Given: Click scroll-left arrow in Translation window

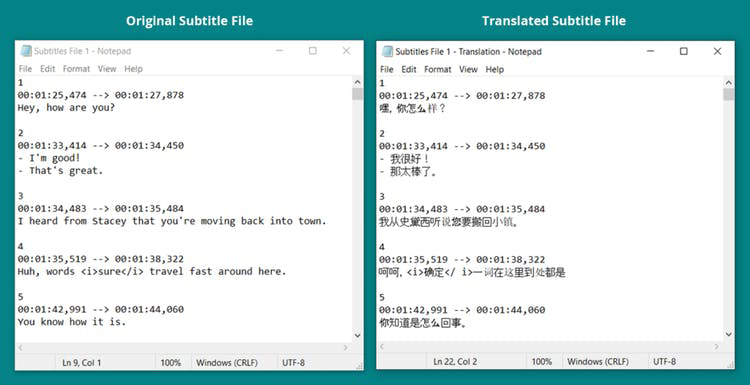Looking at the screenshot, I should click(x=382, y=346).
